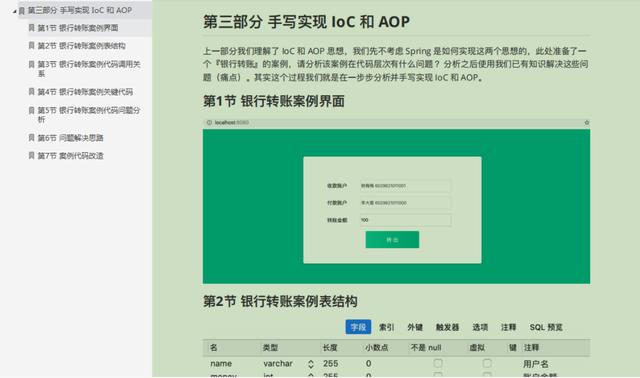The width and height of the screenshot is (640, 378).
Task: Toggle 虚拟 checkbox for name row
Action: 487,363
